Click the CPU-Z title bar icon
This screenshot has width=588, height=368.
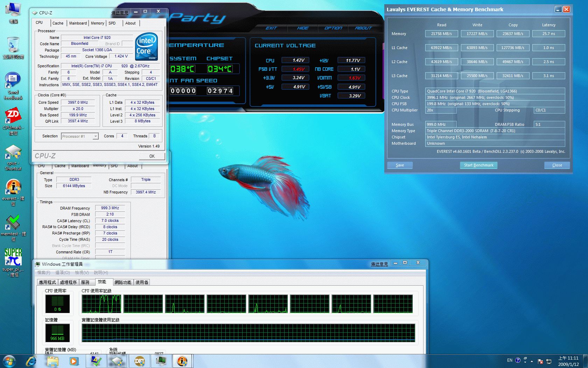click(35, 13)
